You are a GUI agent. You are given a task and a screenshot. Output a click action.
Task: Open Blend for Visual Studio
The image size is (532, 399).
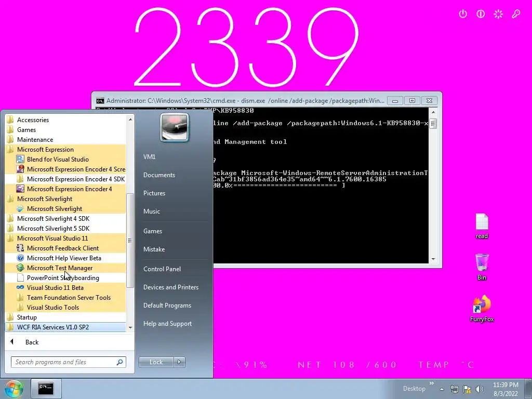pyautogui.click(x=65, y=159)
